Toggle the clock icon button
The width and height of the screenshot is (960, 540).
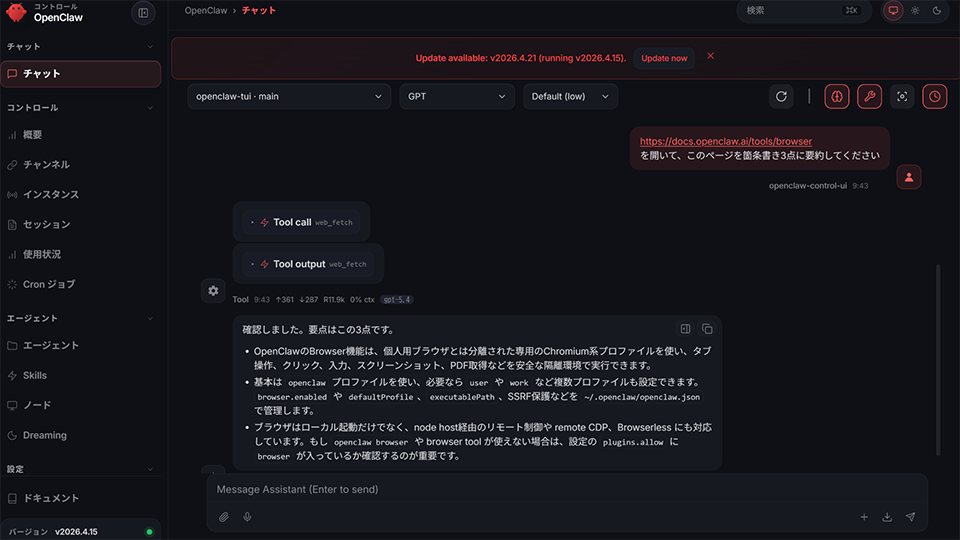935,97
